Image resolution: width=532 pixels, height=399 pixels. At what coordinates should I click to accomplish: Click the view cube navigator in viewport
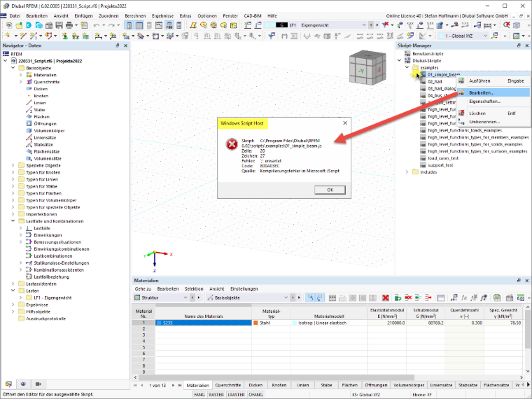point(367,69)
